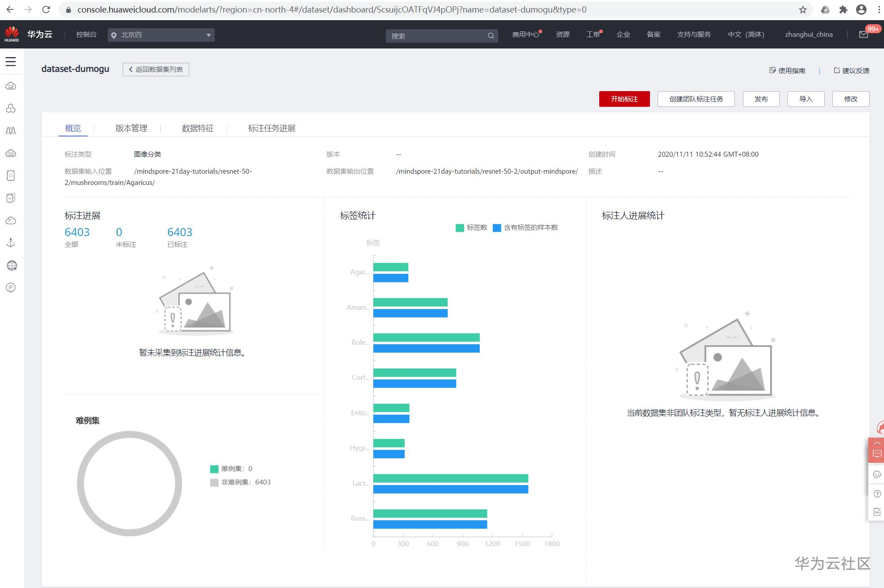Viewport: 884px width, 588px height.
Task: Toggle 标签数 legend series
Action: [471, 228]
